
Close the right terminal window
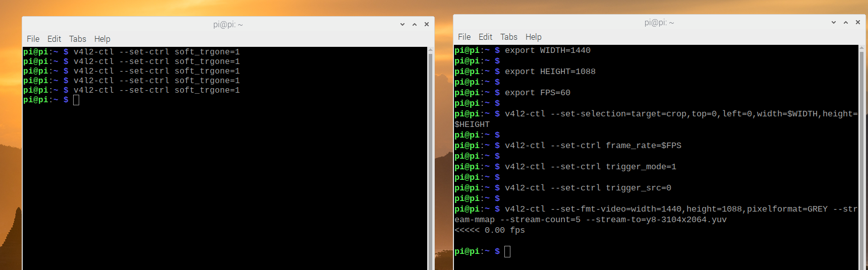(858, 22)
